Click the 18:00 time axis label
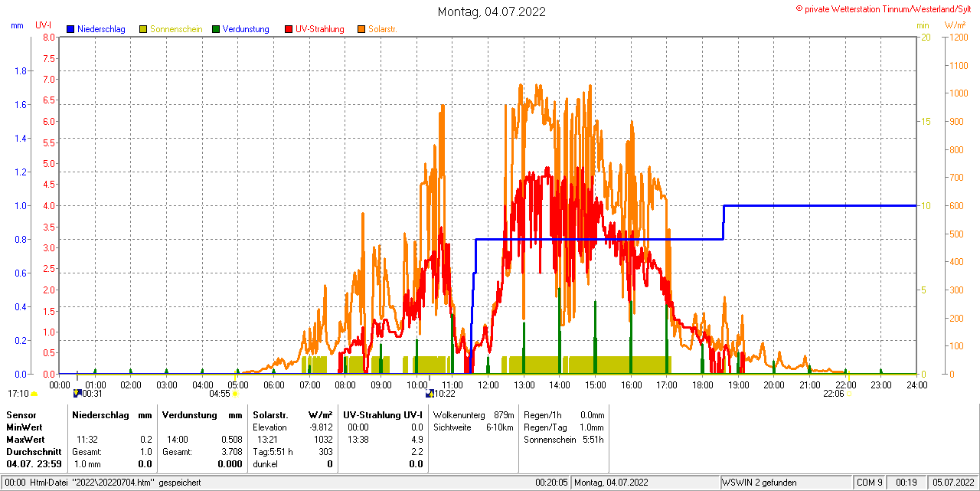Screen dimensions: 980x491 tap(703, 385)
